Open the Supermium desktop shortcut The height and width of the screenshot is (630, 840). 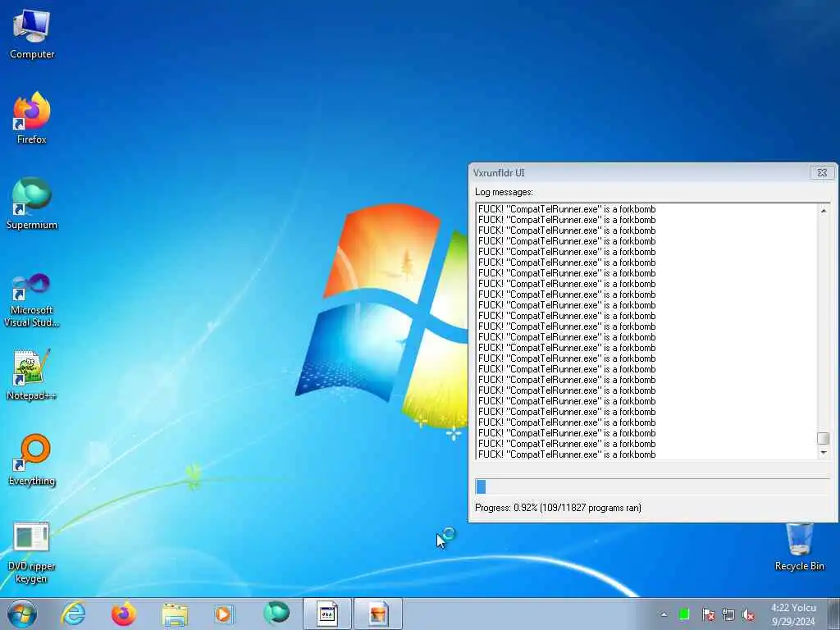32,203
